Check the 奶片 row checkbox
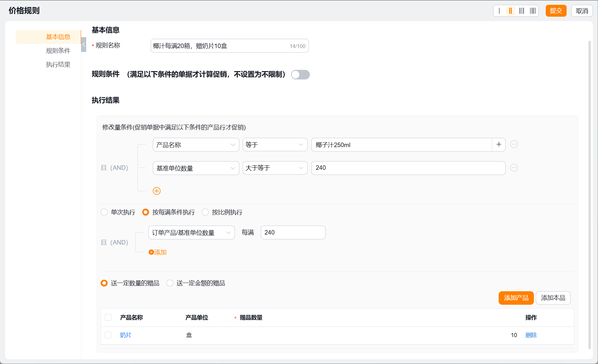 click(x=108, y=335)
